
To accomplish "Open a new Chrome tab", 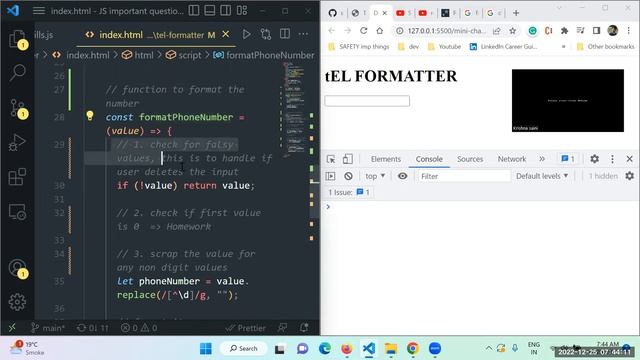I will click(516, 13).
